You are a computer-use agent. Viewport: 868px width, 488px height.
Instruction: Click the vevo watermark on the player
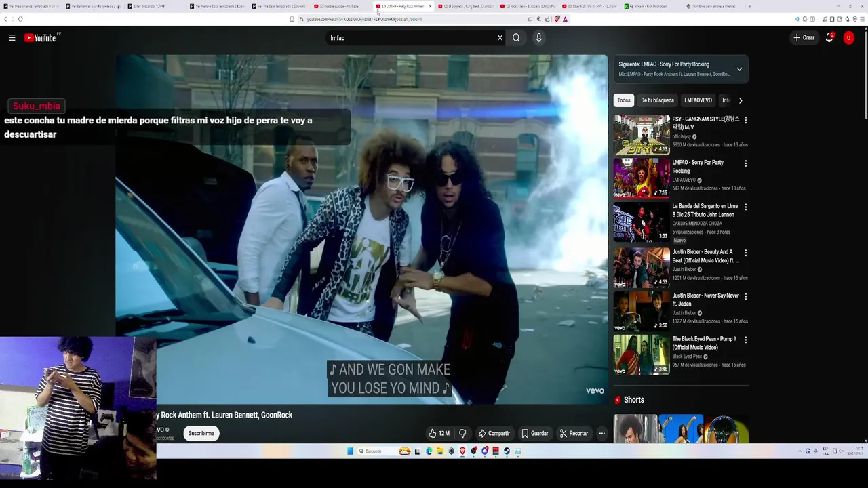click(x=595, y=391)
